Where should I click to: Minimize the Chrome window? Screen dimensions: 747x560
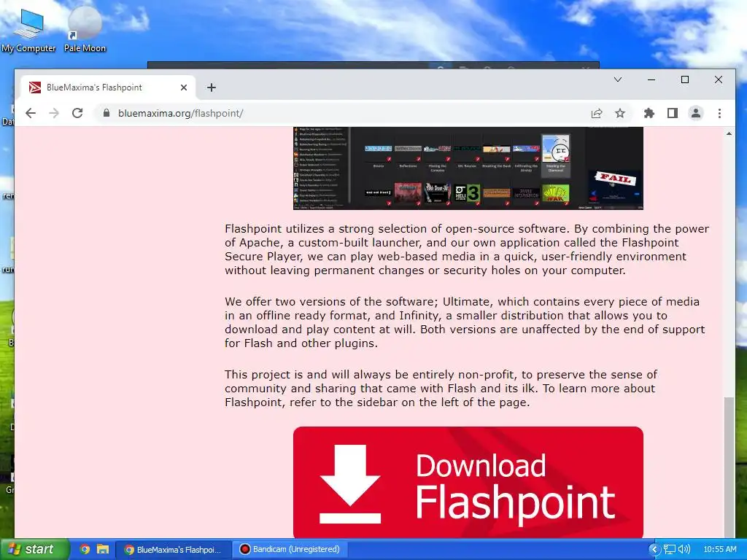pos(651,79)
